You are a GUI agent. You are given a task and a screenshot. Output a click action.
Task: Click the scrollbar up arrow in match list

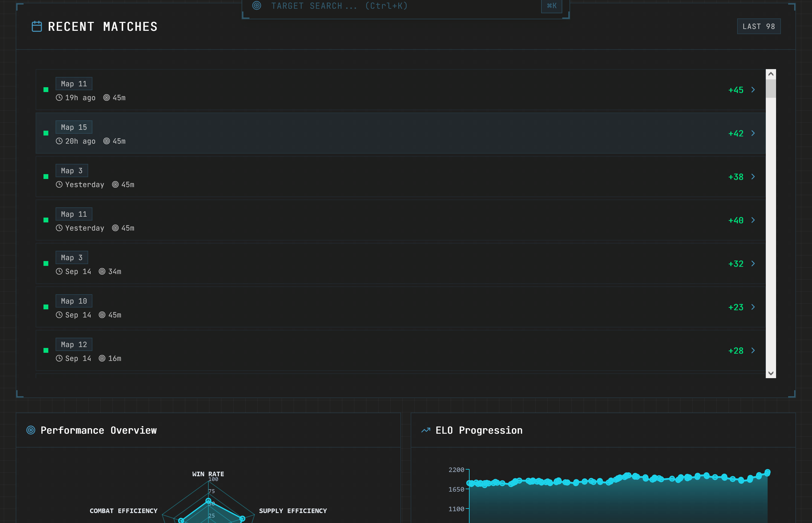(771, 74)
